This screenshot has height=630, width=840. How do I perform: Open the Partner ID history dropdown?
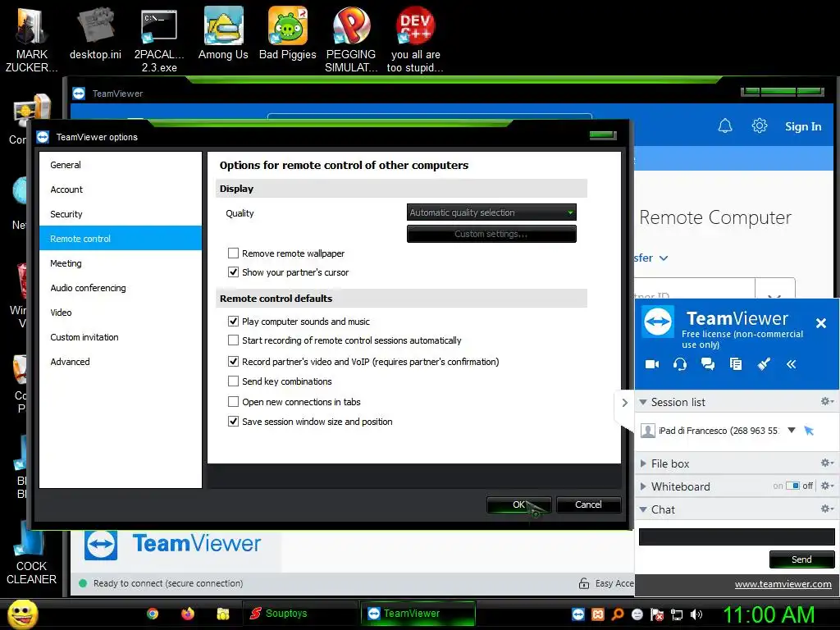pyautogui.click(x=774, y=292)
